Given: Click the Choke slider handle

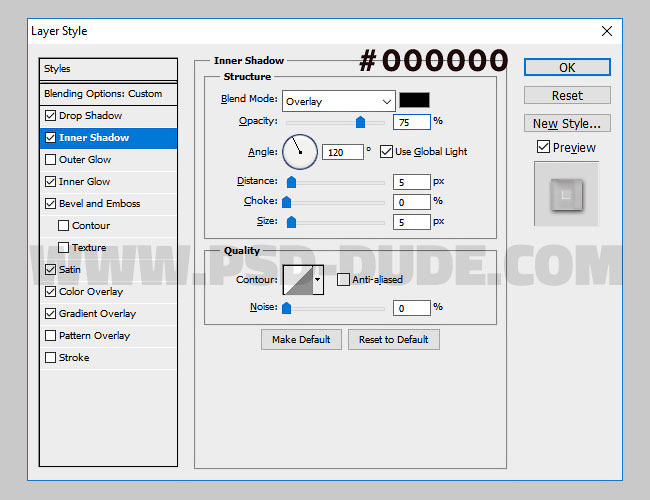Looking at the screenshot, I should [x=286, y=202].
